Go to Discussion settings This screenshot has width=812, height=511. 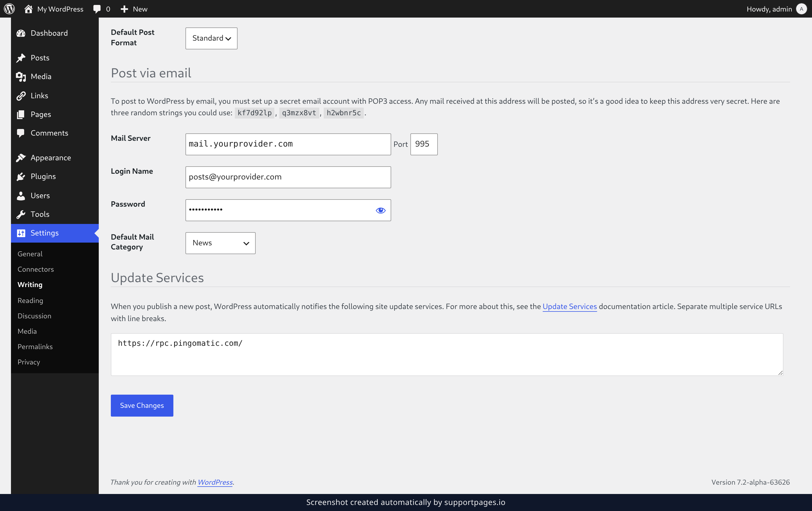point(34,316)
